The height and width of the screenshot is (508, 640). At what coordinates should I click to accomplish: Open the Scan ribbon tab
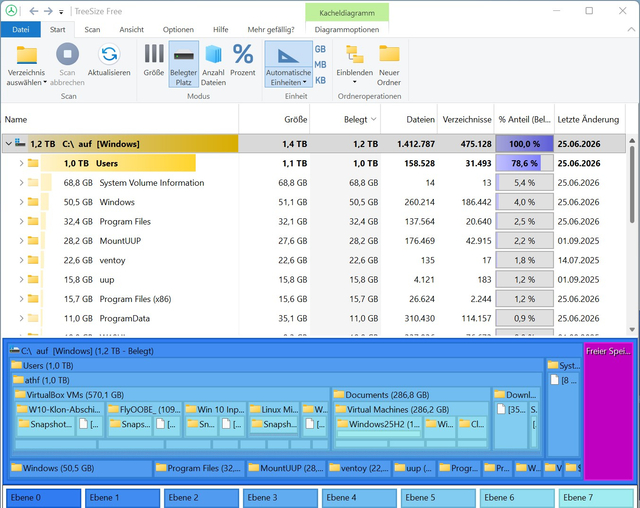[92, 29]
